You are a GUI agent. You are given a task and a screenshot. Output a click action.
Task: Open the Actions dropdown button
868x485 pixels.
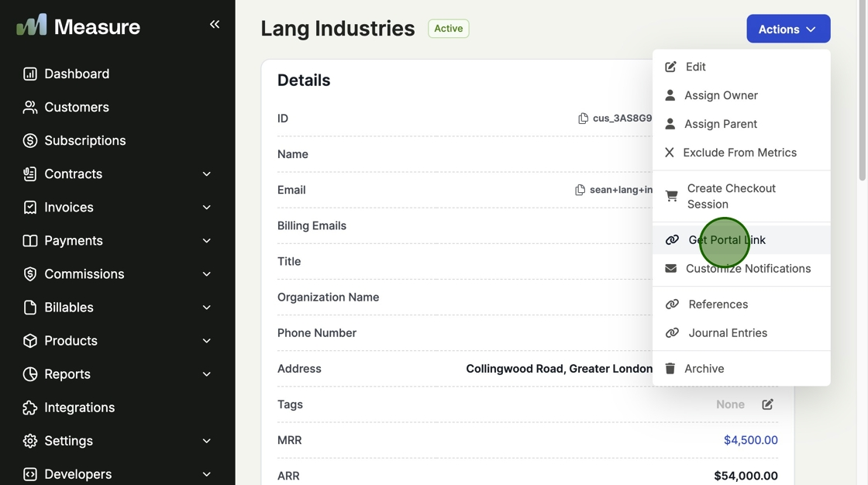(787, 29)
